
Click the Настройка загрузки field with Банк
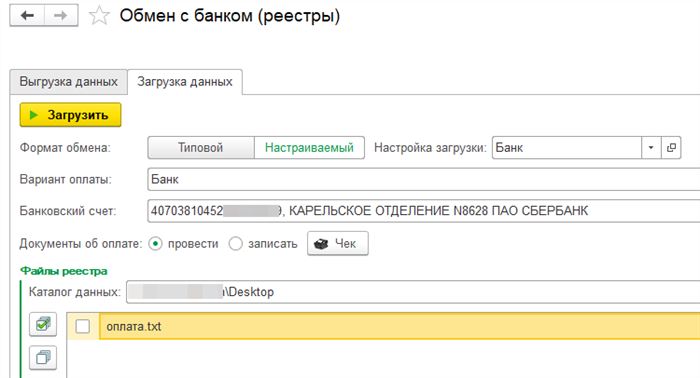click(567, 148)
